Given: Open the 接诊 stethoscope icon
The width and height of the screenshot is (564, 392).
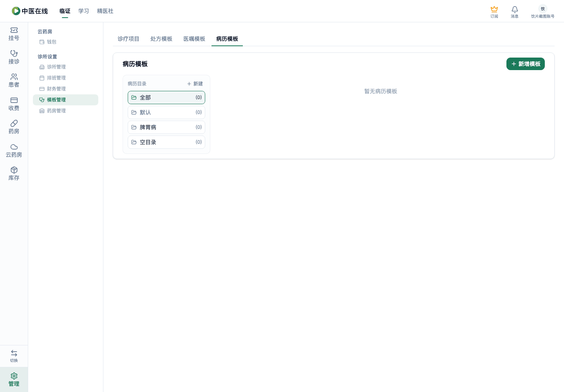Looking at the screenshot, I should (14, 54).
